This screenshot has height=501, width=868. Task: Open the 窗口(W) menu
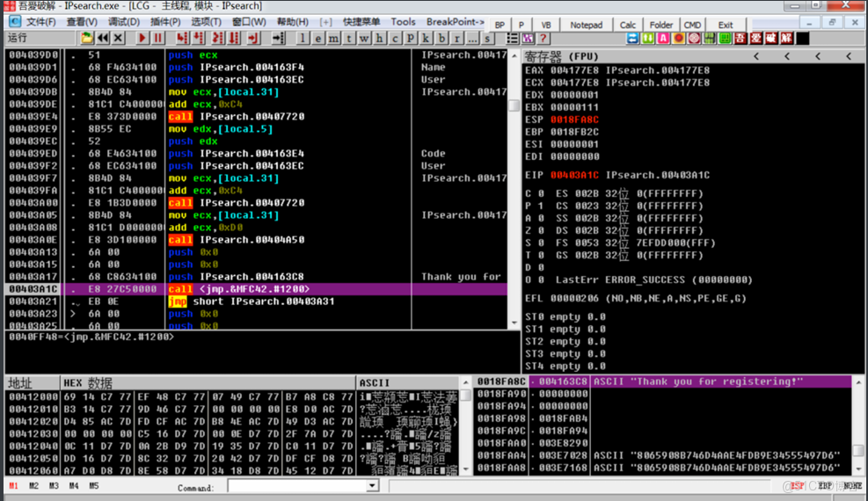click(x=249, y=22)
